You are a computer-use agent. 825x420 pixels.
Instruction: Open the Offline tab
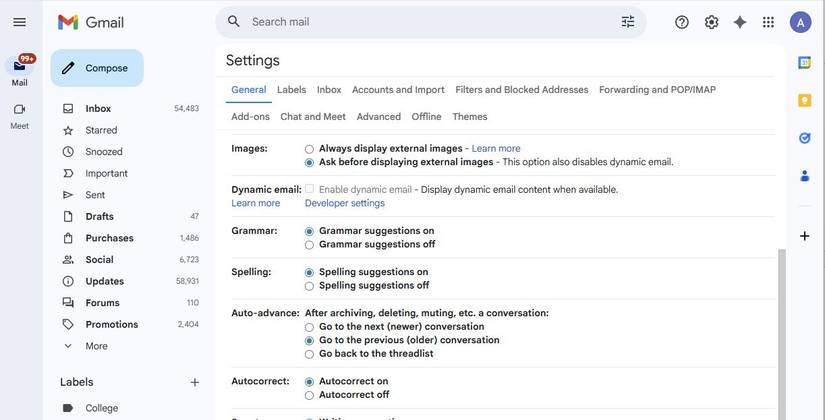tap(426, 116)
